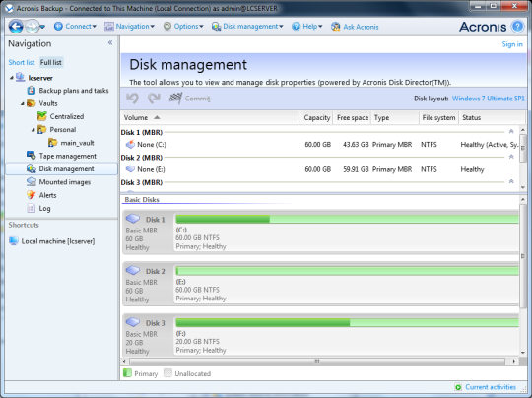This screenshot has height=398, width=532.
Task: Open the Connect menu
Action: tap(75, 27)
